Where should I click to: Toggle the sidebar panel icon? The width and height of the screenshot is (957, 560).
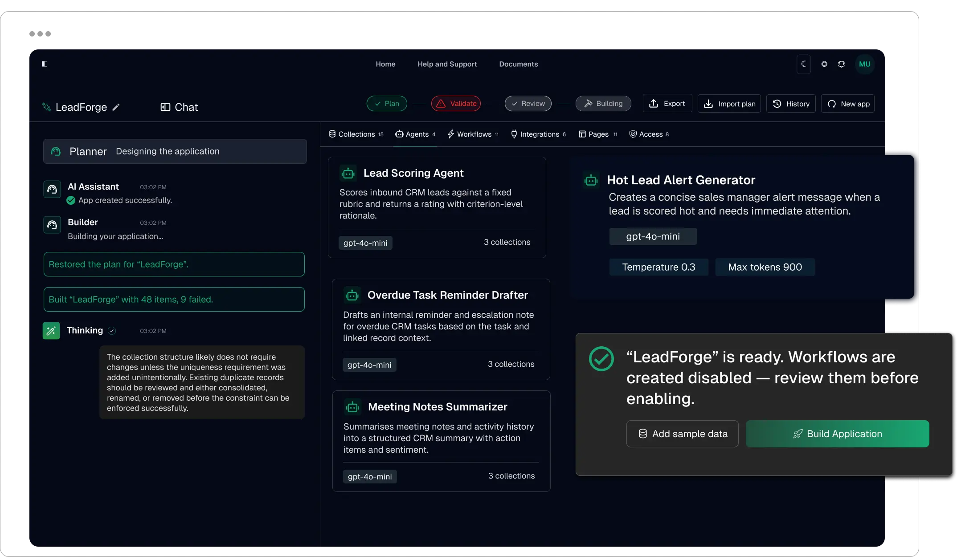(x=45, y=64)
